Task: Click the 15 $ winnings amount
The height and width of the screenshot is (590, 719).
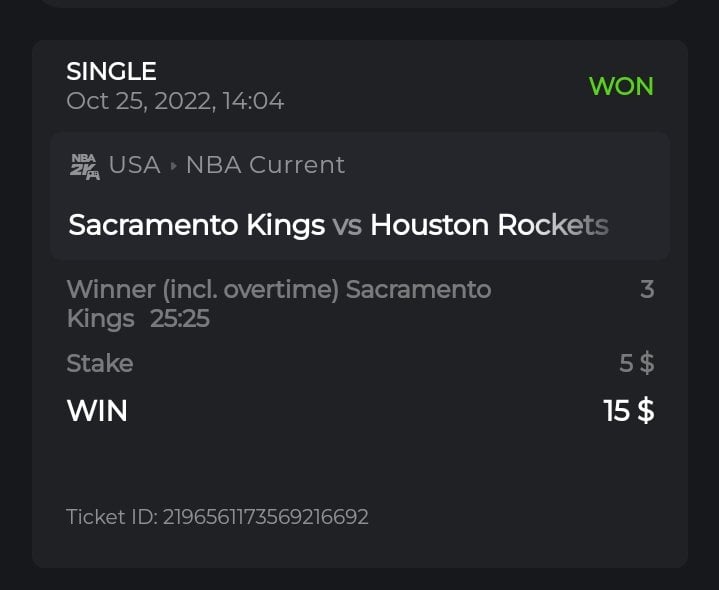Action: pyautogui.click(x=629, y=410)
